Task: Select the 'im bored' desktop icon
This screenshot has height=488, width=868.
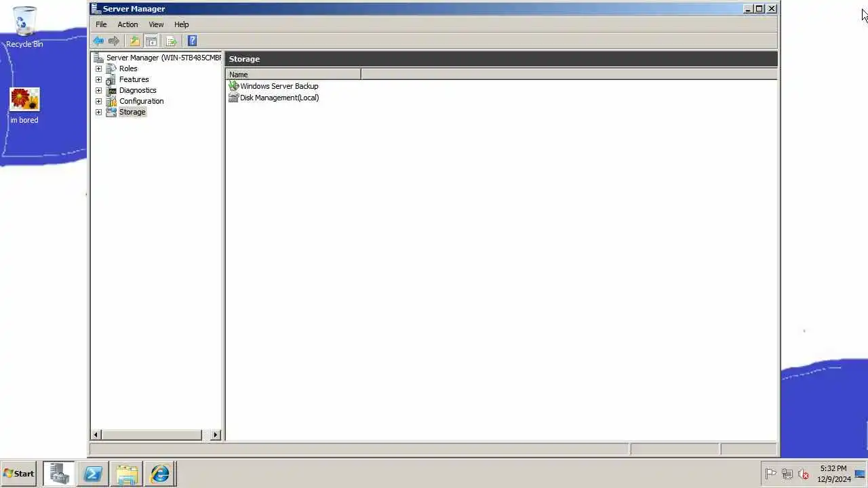Action: point(24,106)
